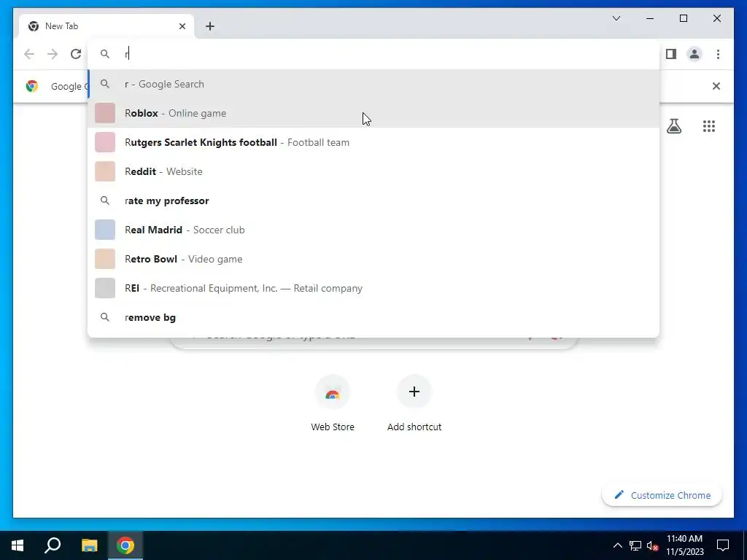This screenshot has width=747, height=560.
Task: Dismiss the Google Chrome info bar
Action: 716,86
